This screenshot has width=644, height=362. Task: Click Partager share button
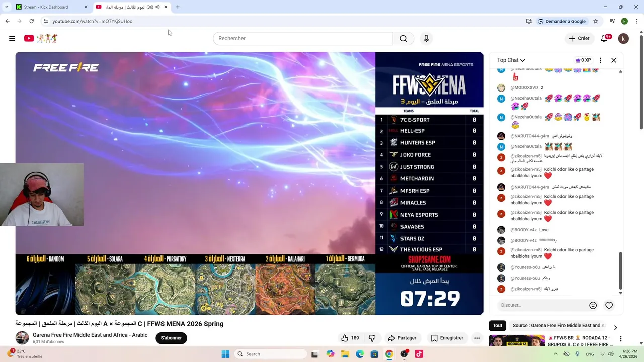(x=402, y=338)
